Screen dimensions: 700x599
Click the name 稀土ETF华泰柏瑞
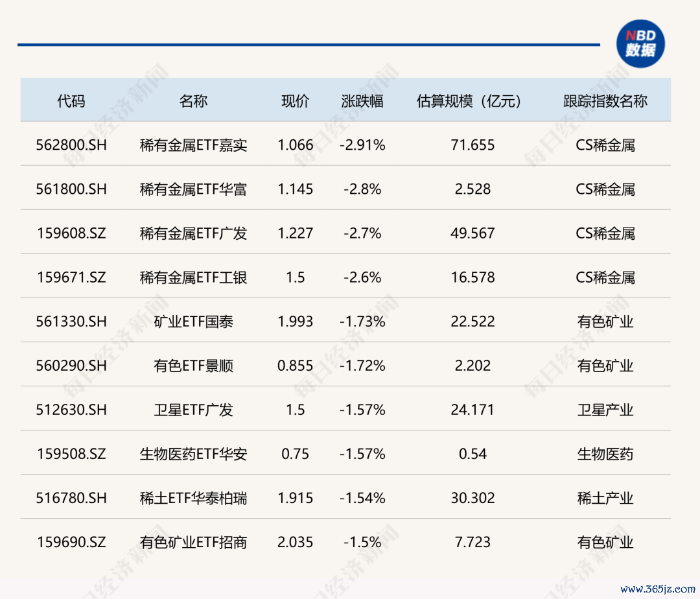pyautogui.click(x=193, y=498)
